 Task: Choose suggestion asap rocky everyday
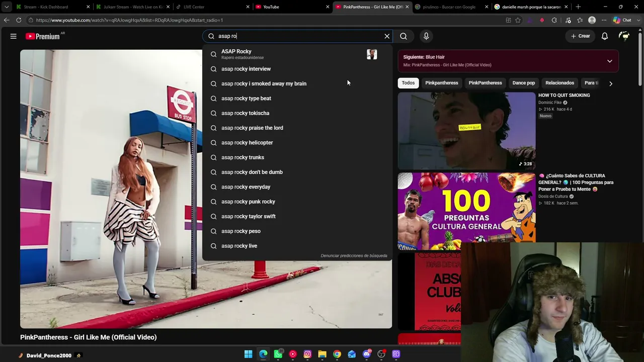click(297, 187)
